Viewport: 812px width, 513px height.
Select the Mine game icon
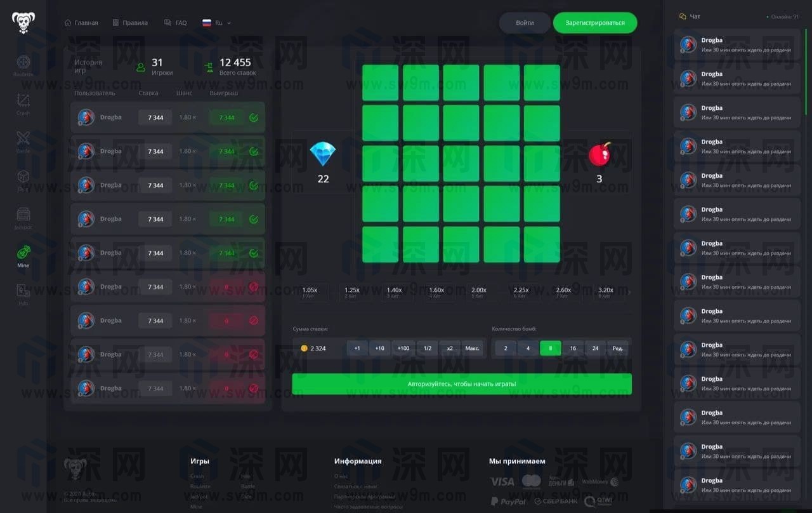[x=23, y=253]
